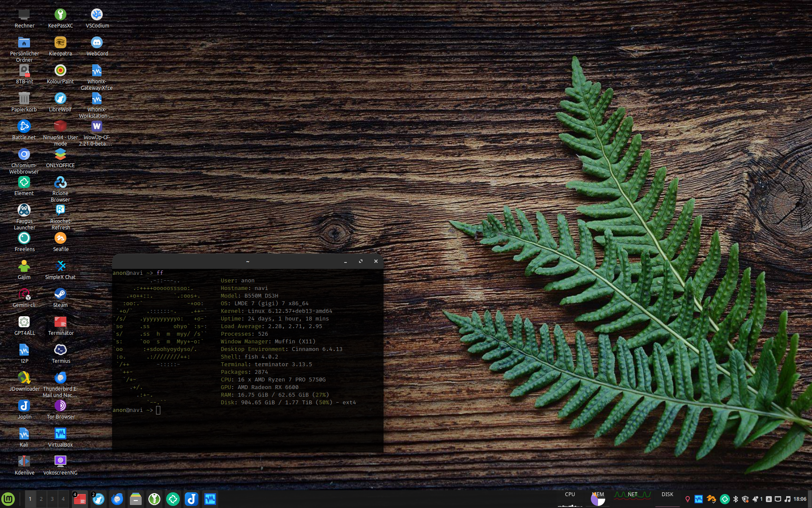Click the MEM pie chart monitor
The image size is (812, 508).
(x=598, y=500)
